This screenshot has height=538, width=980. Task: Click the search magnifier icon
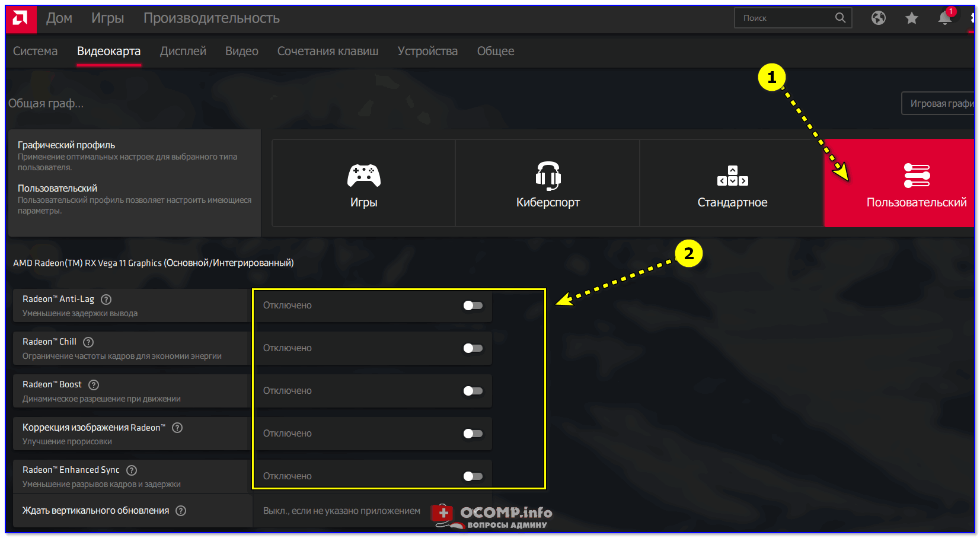pyautogui.click(x=840, y=18)
